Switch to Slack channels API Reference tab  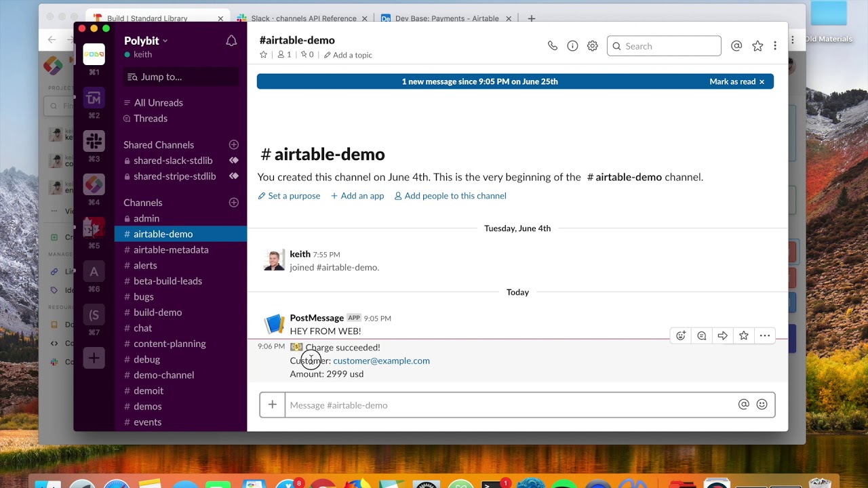[x=302, y=18]
